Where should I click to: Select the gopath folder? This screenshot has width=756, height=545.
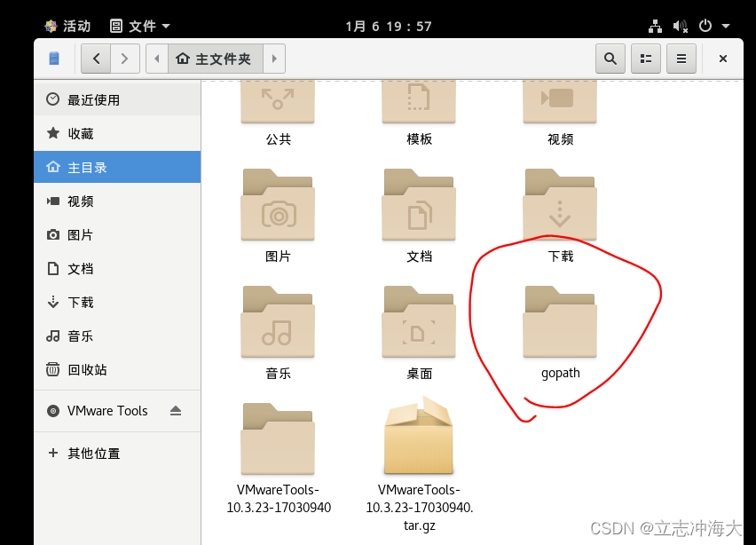(x=560, y=321)
